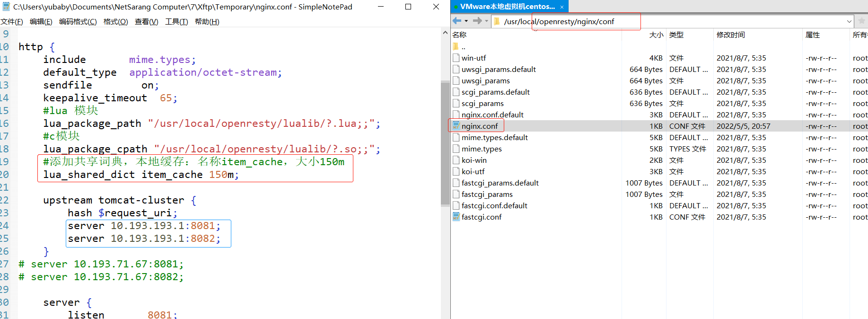This screenshot has height=319, width=868.
Task: Select the koi-win file icon
Action: pos(456,160)
